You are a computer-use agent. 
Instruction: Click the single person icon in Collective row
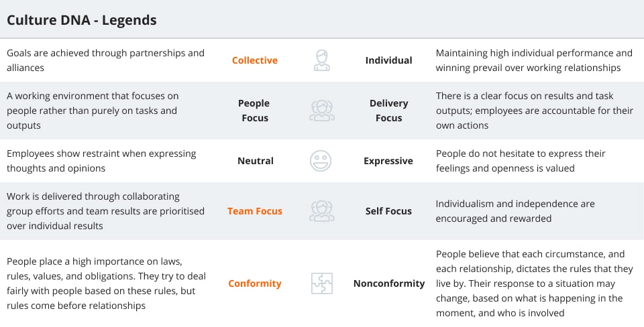click(322, 60)
